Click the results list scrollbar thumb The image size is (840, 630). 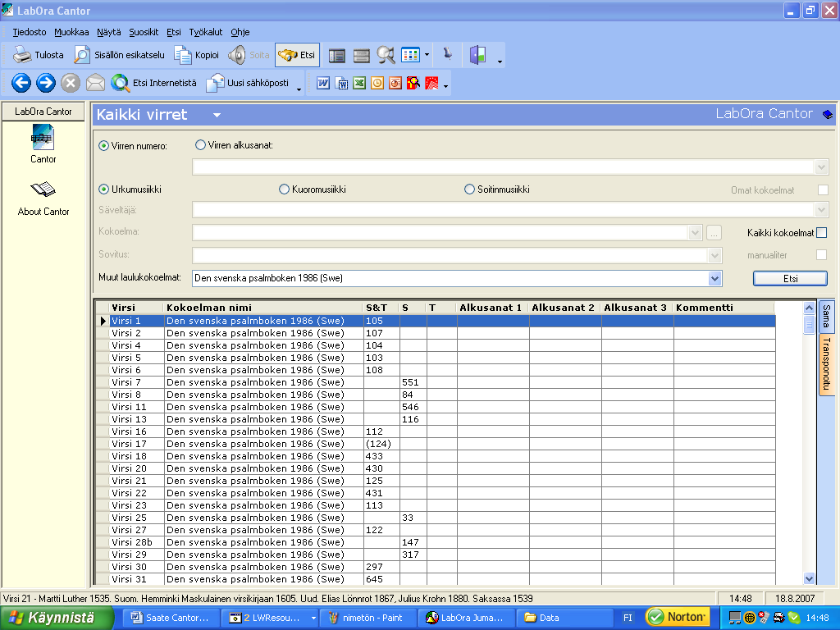coord(809,325)
